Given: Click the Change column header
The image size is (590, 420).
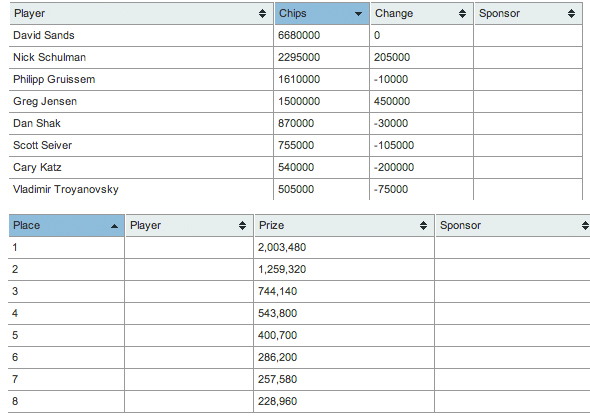Looking at the screenshot, I should [421, 14].
